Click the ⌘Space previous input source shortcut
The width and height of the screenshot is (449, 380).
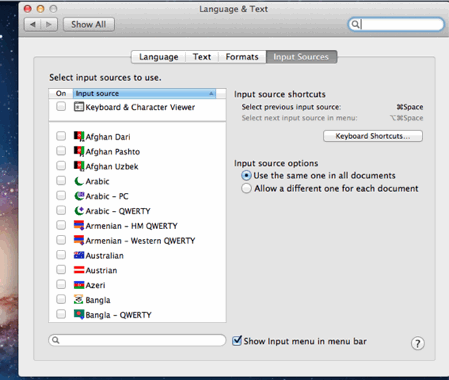410,107
